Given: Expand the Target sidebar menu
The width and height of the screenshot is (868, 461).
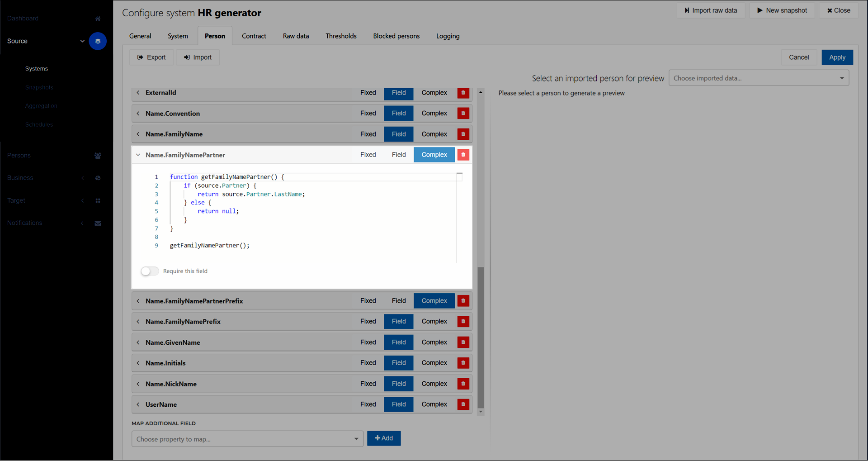Looking at the screenshot, I should click(x=82, y=201).
